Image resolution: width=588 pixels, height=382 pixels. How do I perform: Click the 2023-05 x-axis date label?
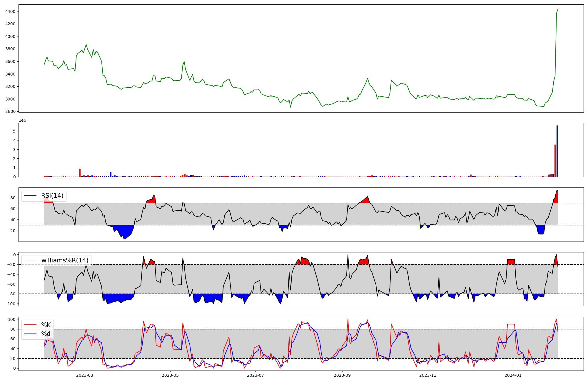(170, 375)
